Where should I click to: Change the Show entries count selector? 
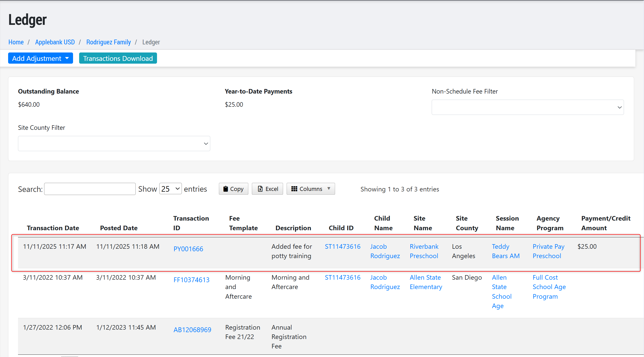click(170, 189)
